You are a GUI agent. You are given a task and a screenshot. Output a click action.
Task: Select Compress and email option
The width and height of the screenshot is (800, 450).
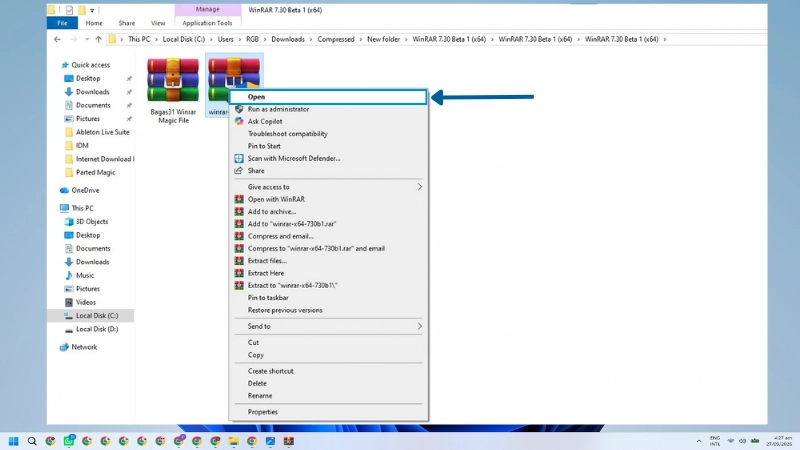coord(328,236)
